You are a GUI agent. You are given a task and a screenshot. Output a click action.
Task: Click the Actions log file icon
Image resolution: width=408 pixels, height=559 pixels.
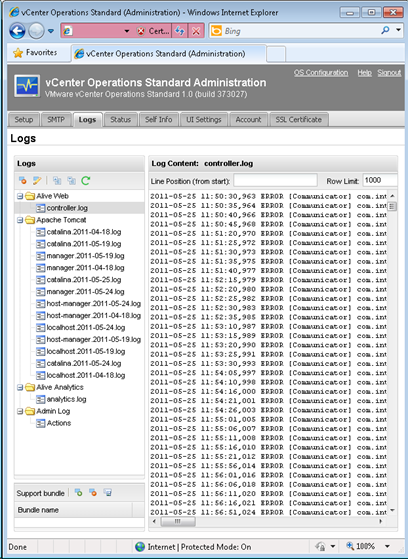pos(41,423)
